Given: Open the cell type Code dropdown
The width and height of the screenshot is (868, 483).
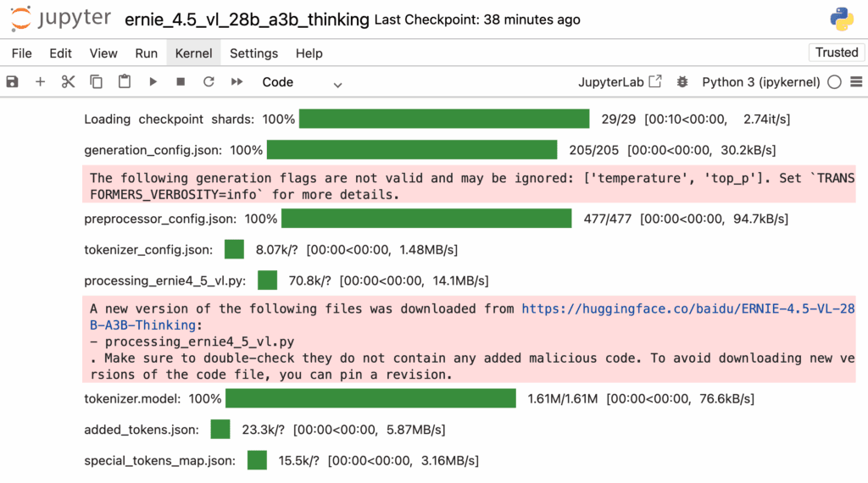Looking at the screenshot, I should click(302, 82).
